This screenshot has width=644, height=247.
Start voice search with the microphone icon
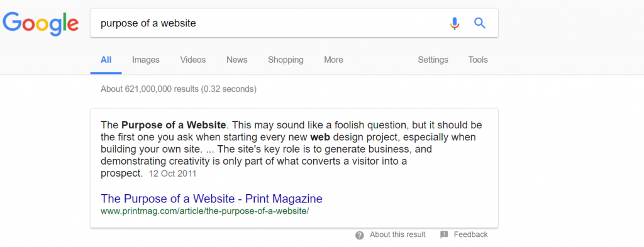tap(454, 23)
